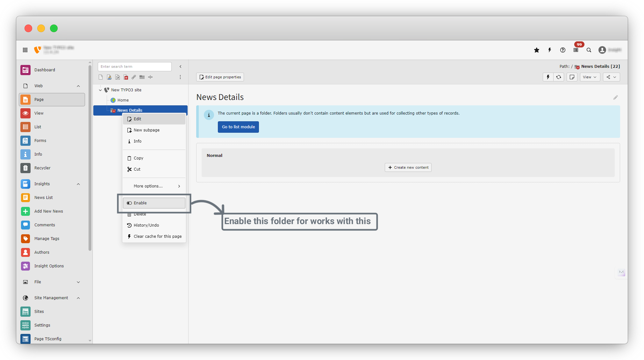Screen dimensions: 644x360
Task: Click the Go to list module button
Action: point(238,127)
